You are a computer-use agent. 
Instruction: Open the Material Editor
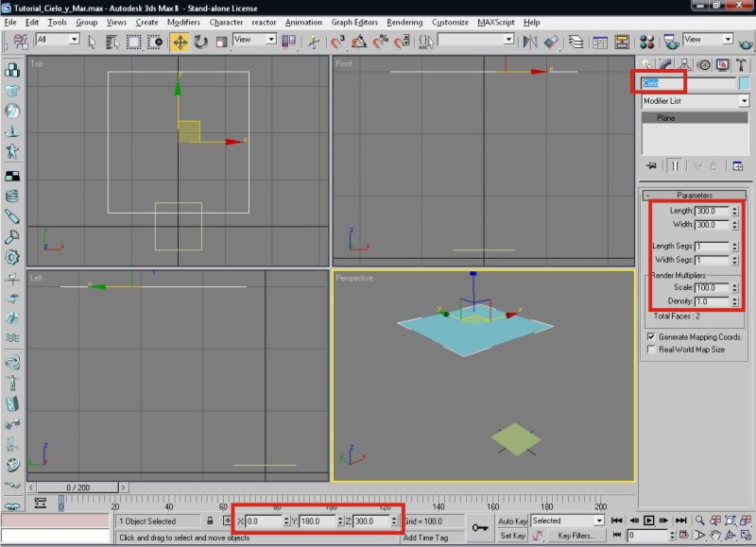pyautogui.click(x=647, y=43)
